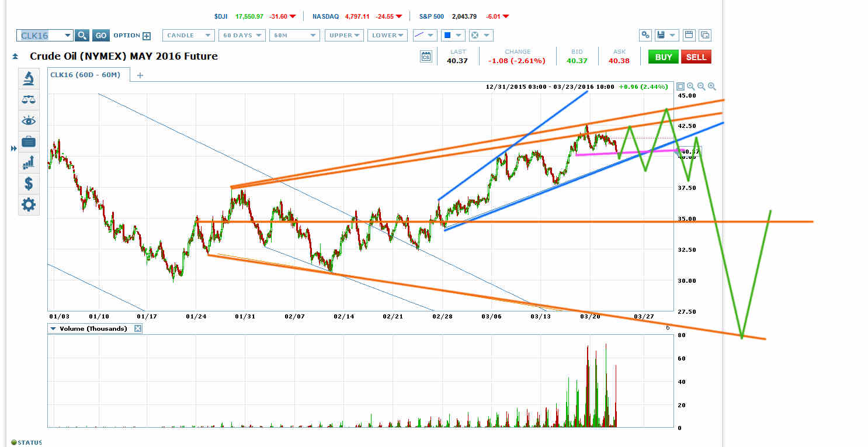Click the $DJI index quote
The width and height of the screenshot is (868, 447).
[255, 16]
